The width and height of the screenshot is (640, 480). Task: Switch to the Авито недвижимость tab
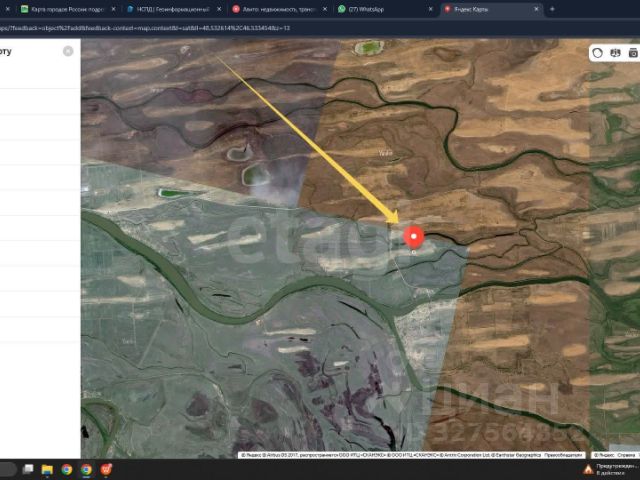coord(279,9)
